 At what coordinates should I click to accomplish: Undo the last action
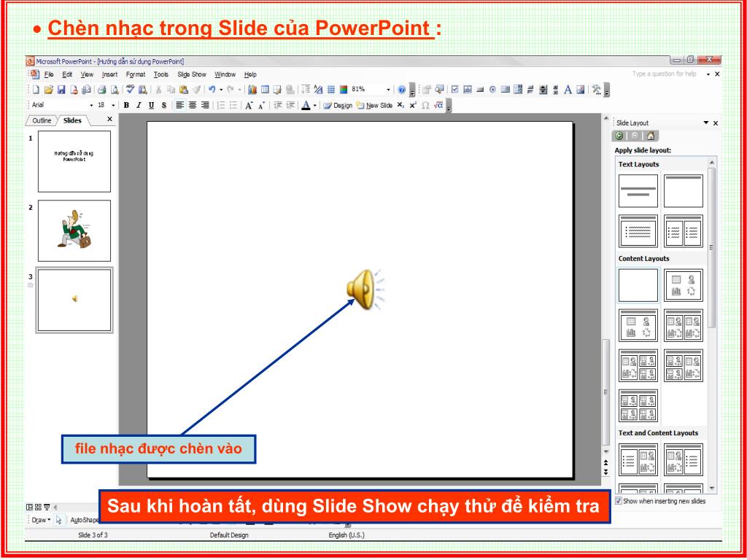click(212, 90)
